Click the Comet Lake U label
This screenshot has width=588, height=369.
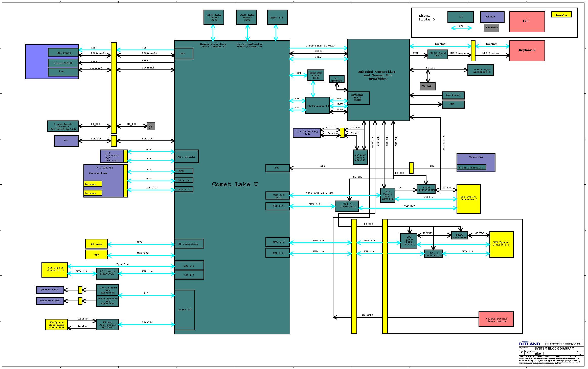point(235,184)
